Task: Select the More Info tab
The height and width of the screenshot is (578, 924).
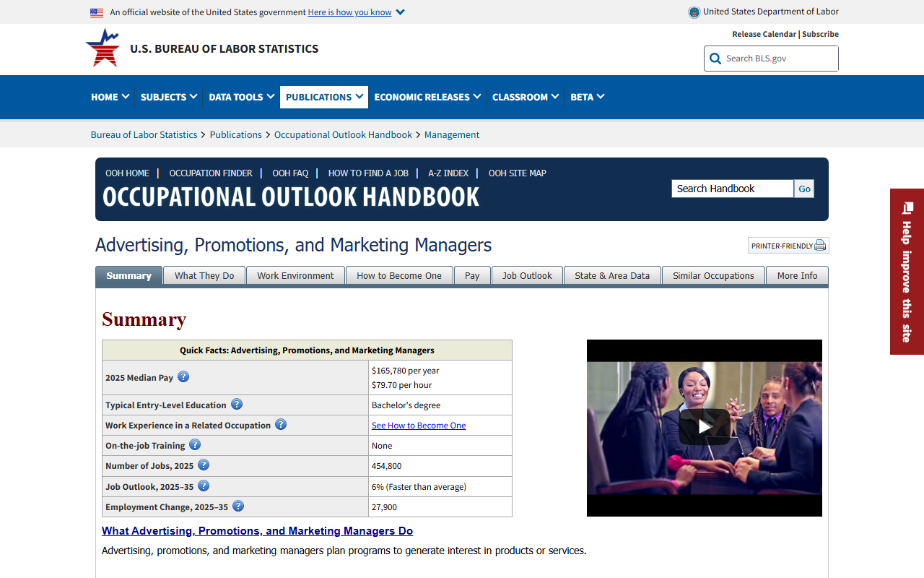Action: [x=797, y=276]
